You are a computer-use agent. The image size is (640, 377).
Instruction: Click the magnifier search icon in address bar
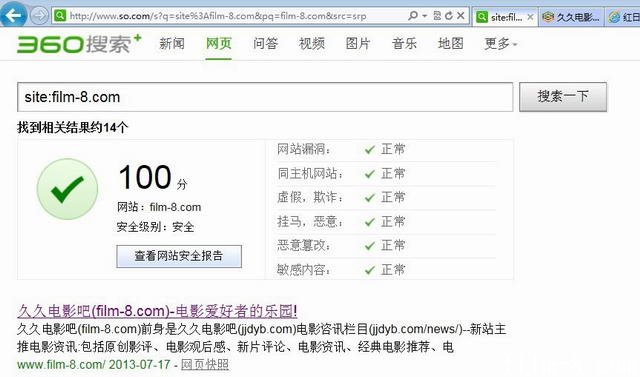pos(413,16)
